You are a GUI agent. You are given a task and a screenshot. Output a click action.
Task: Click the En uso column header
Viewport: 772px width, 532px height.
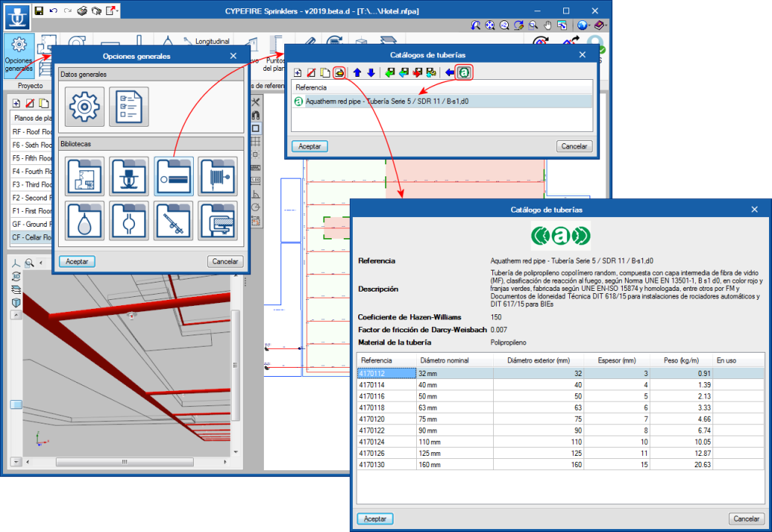tap(738, 360)
